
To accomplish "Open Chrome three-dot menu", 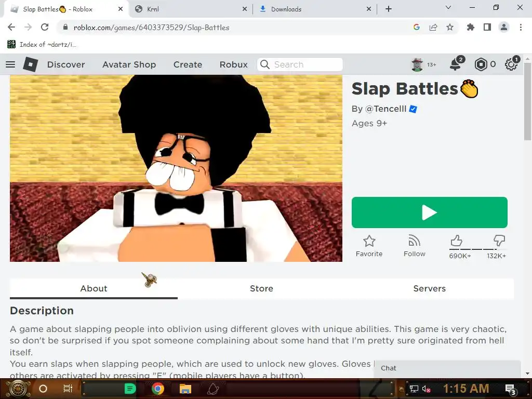I will pyautogui.click(x=521, y=27).
